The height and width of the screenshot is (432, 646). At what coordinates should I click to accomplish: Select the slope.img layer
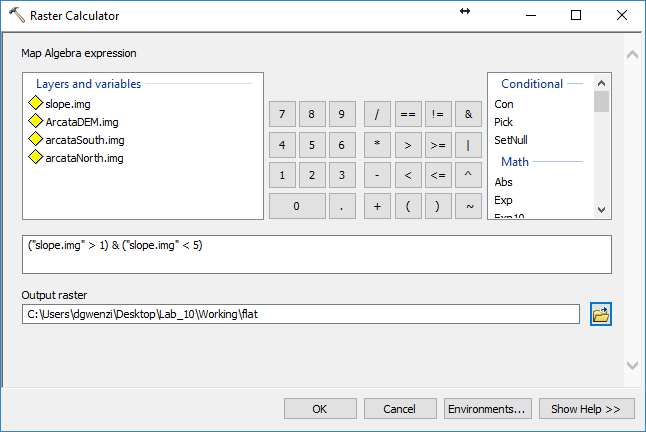pos(68,104)
